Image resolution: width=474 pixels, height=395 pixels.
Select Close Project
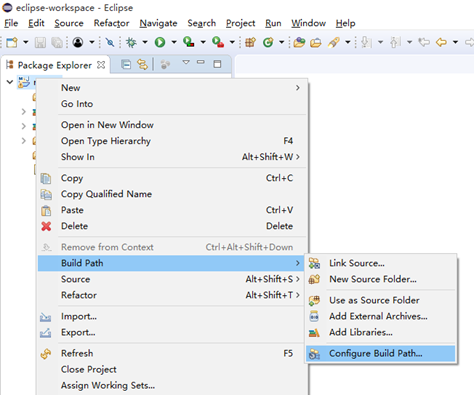click(x=172, y=370)
